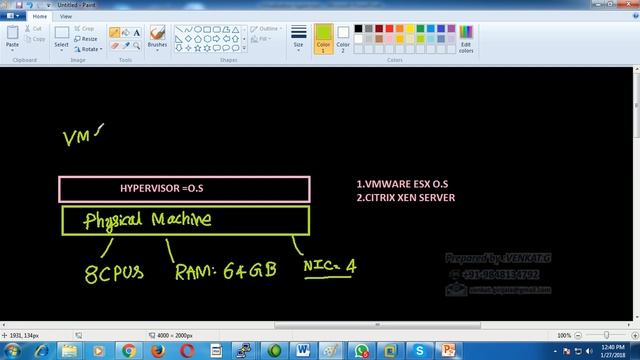Choose the Right arrow shape
This screenshot has width=640, height=360.
point(217,39)
